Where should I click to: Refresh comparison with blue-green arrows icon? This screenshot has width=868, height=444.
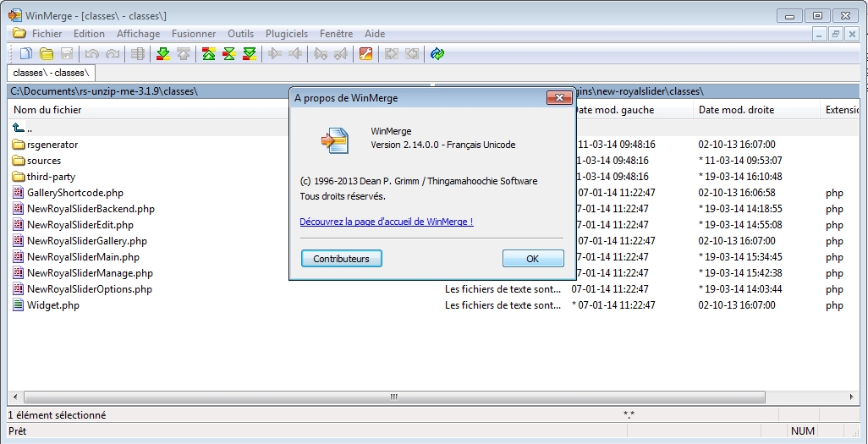point(437,53)
